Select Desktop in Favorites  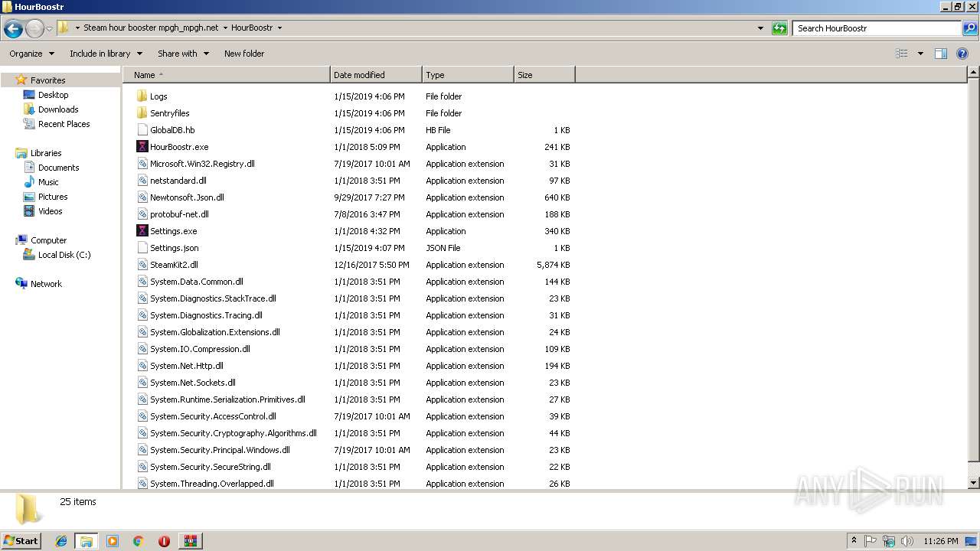53,95
